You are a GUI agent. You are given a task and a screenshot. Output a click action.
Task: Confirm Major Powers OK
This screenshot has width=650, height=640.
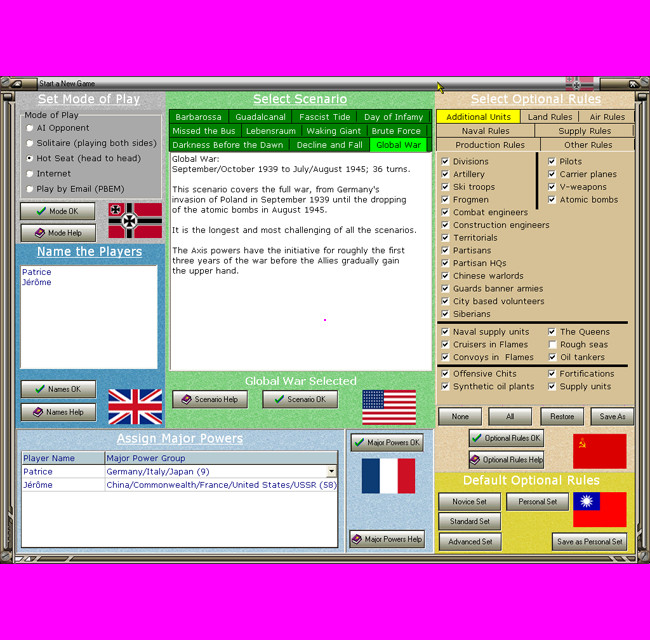click(x=387, y=443)
